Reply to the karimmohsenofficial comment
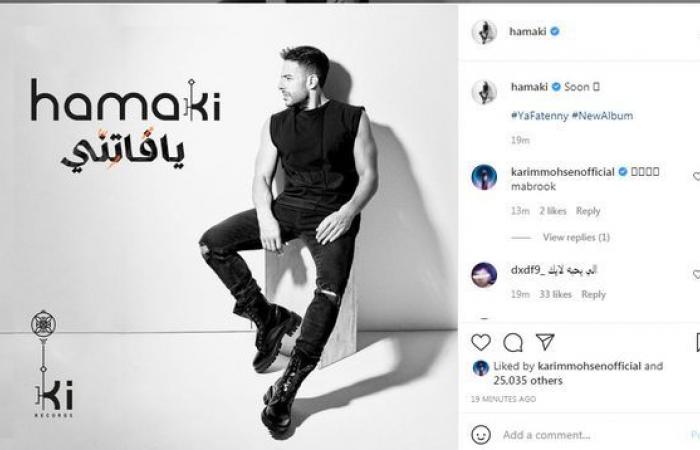This screenshot has height=450, width=700. point(588,211)
